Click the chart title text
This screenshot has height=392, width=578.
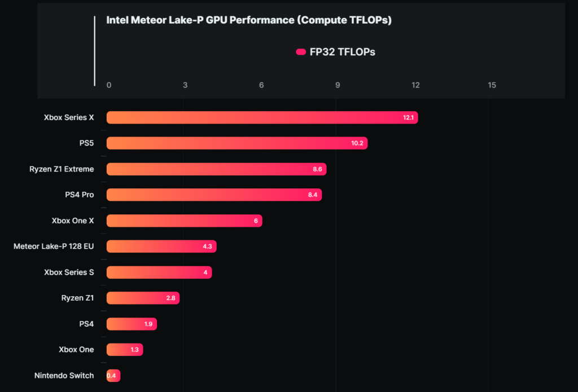pyautogui.click(x=249, y=20)
